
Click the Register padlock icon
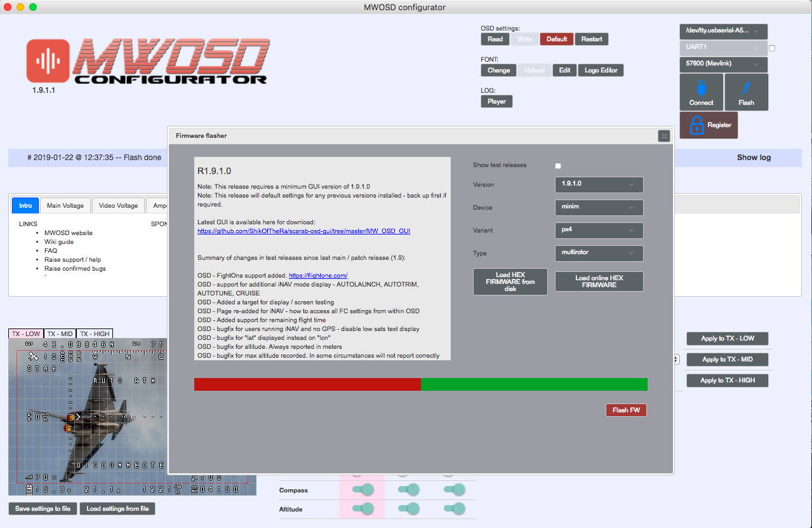(696, 125)
